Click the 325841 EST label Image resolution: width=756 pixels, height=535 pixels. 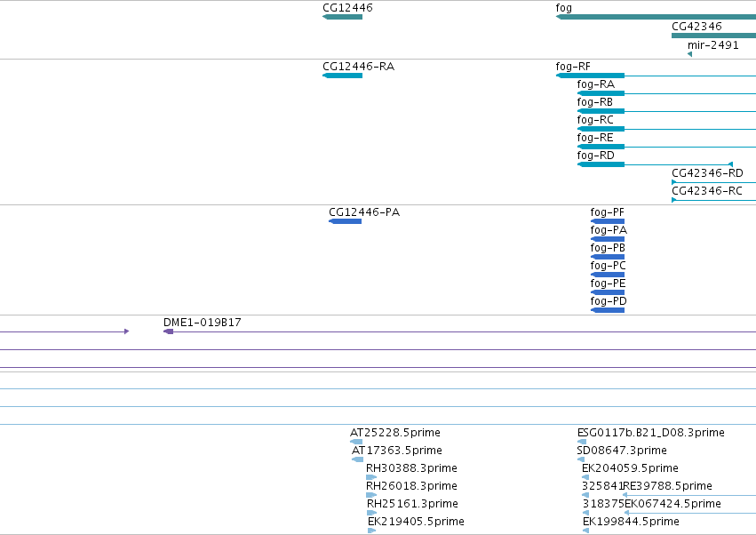coord(602,486)
